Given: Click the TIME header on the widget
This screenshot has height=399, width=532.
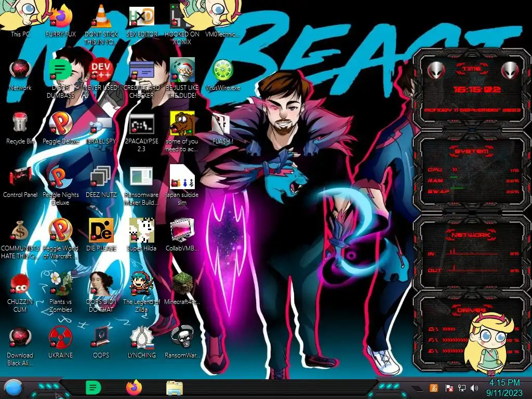Looking at the screenshot, I should (x=472, y=69).
